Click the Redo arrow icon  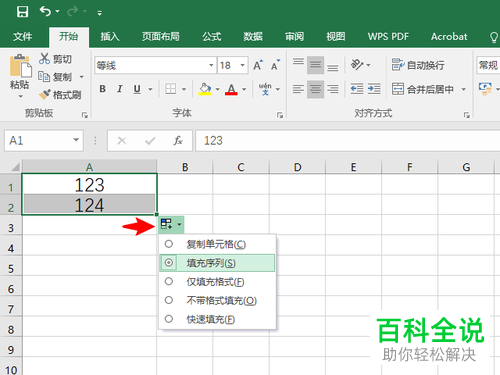pyautogui.click(x=73, y=12)
